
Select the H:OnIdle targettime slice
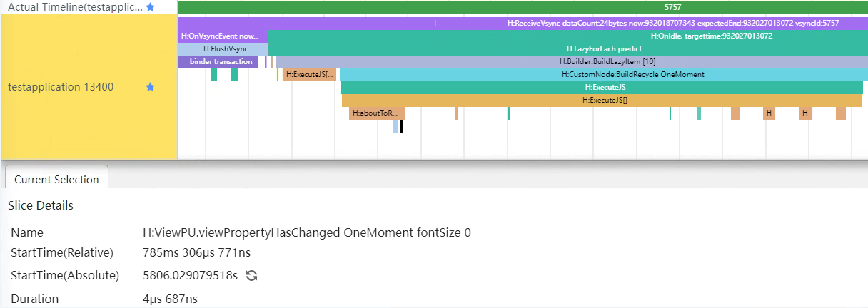(567, 36)
